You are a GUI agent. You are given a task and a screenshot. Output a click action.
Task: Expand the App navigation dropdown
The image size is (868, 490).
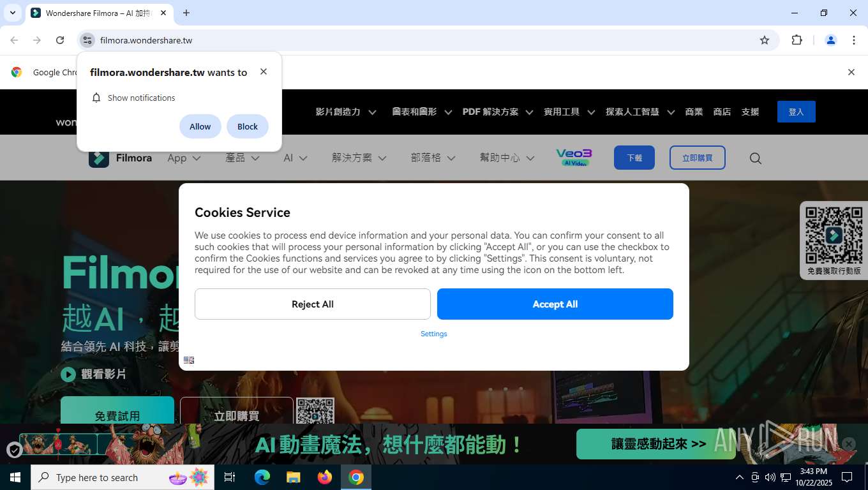point(184,158)
